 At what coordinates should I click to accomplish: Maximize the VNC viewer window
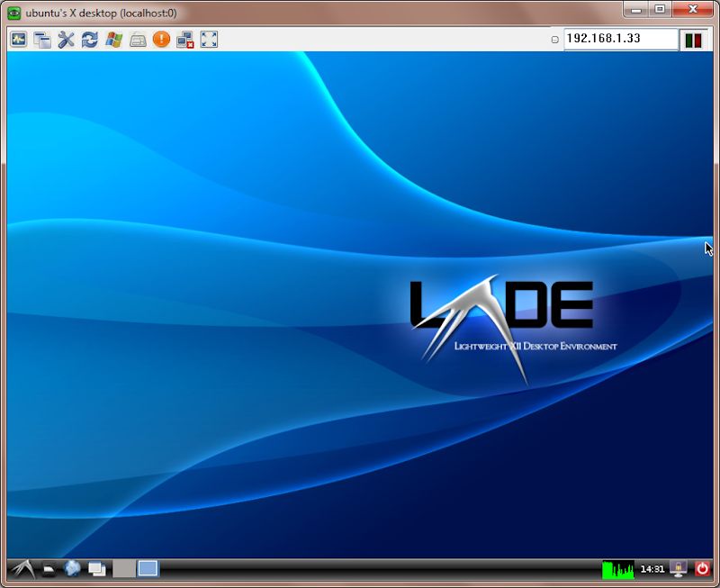(x=660, y=10)
